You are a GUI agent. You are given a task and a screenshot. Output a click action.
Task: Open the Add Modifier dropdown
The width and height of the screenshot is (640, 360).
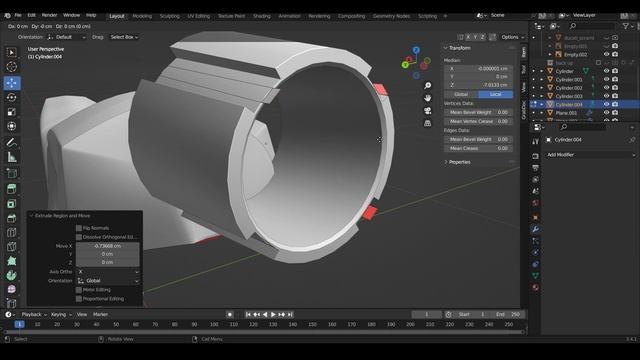click(x=590, y=155)
